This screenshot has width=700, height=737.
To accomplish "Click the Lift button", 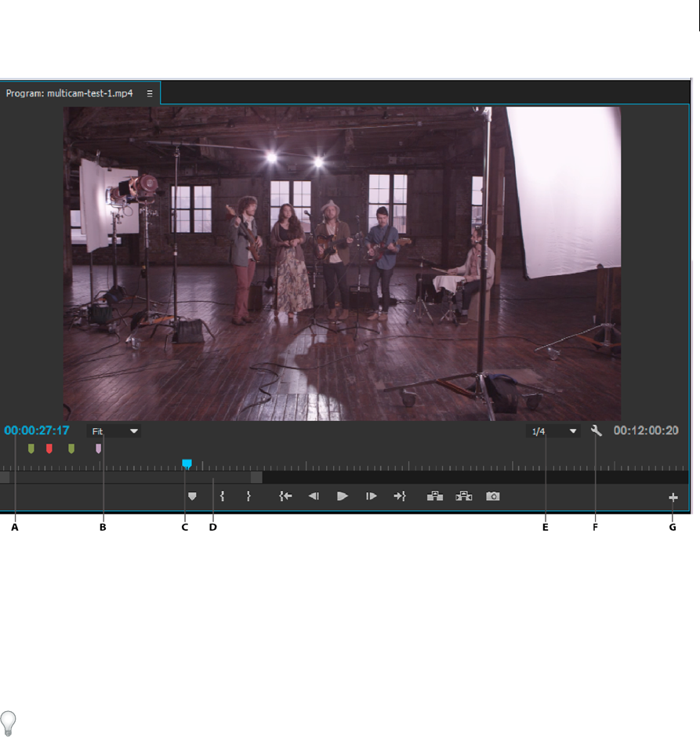I will (x=435, y=496).
